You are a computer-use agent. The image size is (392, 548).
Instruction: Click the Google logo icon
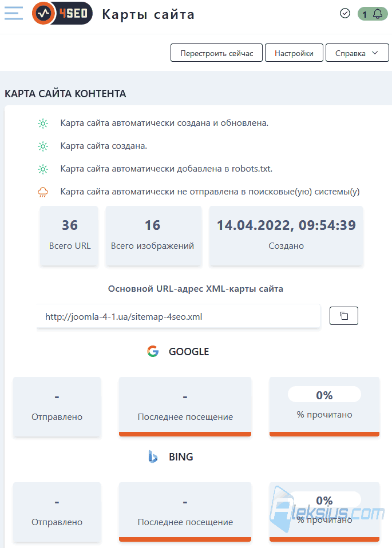[153, 351]
